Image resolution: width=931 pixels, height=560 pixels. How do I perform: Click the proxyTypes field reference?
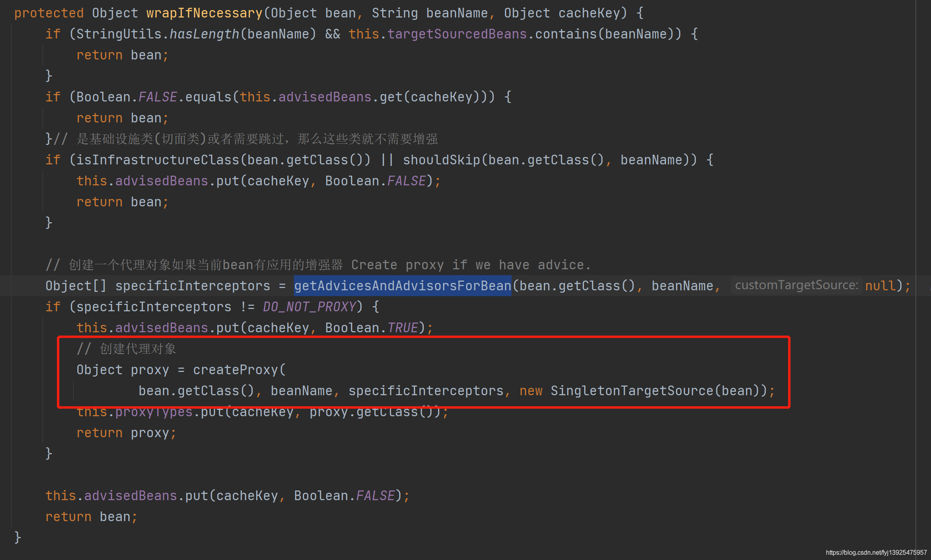(x=154, y=412)
